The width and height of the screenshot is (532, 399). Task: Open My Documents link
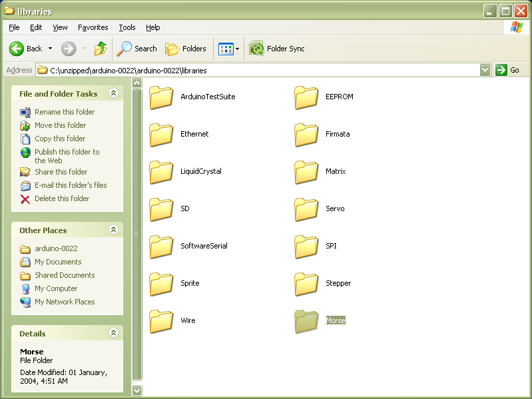tap(58, 262)
